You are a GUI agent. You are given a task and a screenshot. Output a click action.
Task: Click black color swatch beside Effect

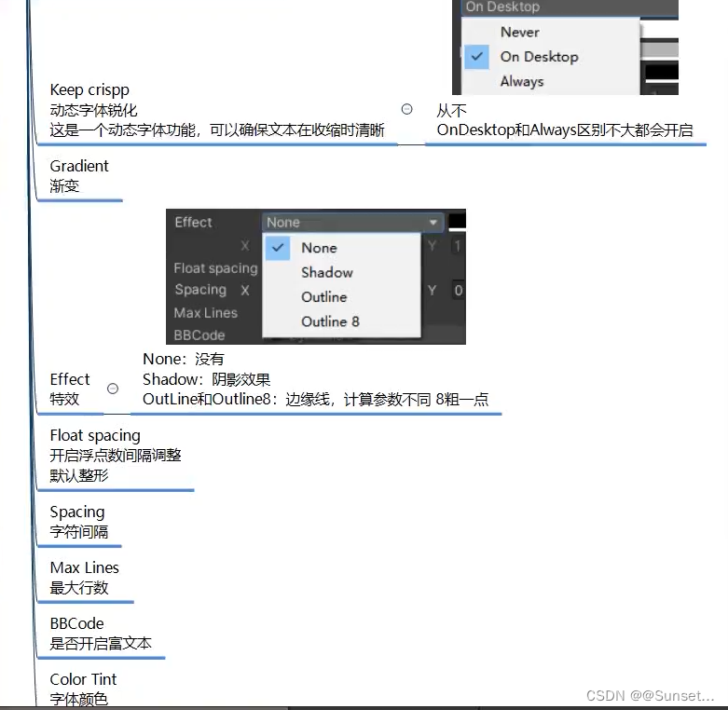click(457, 221)
